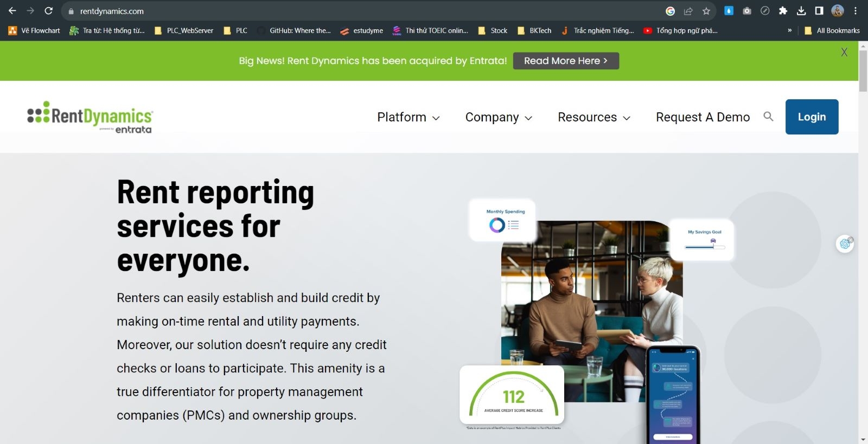Viewport: 868px width, 444px height.
Task: Open the blue droplet extension
Action: (729, 11)
